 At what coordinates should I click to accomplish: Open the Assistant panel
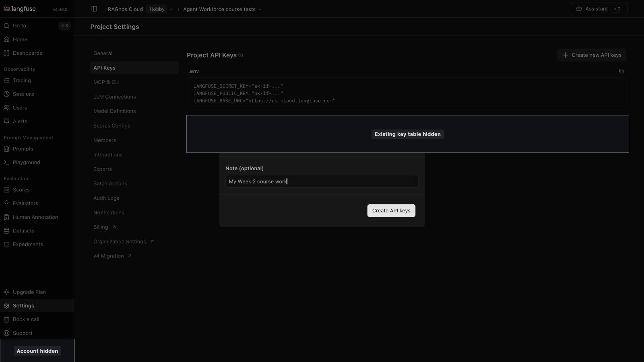pos(599,9)
